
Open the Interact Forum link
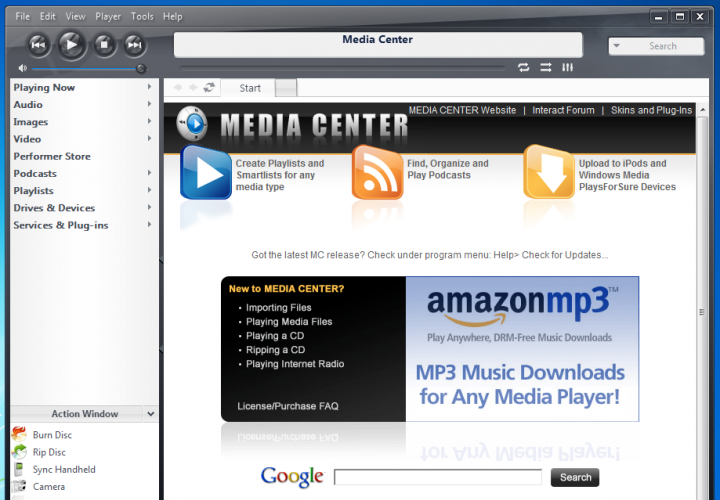click(563, 110)
